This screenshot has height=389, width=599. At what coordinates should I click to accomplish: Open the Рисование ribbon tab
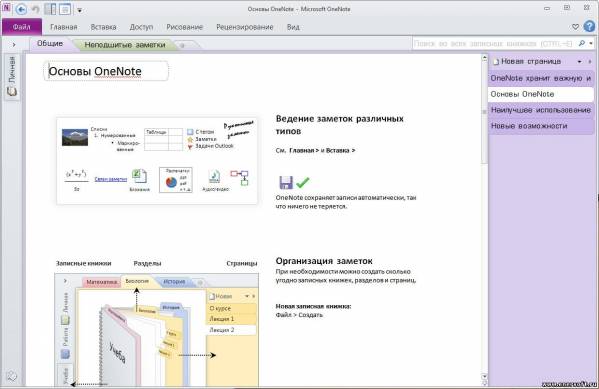click(x=185, y=27)
